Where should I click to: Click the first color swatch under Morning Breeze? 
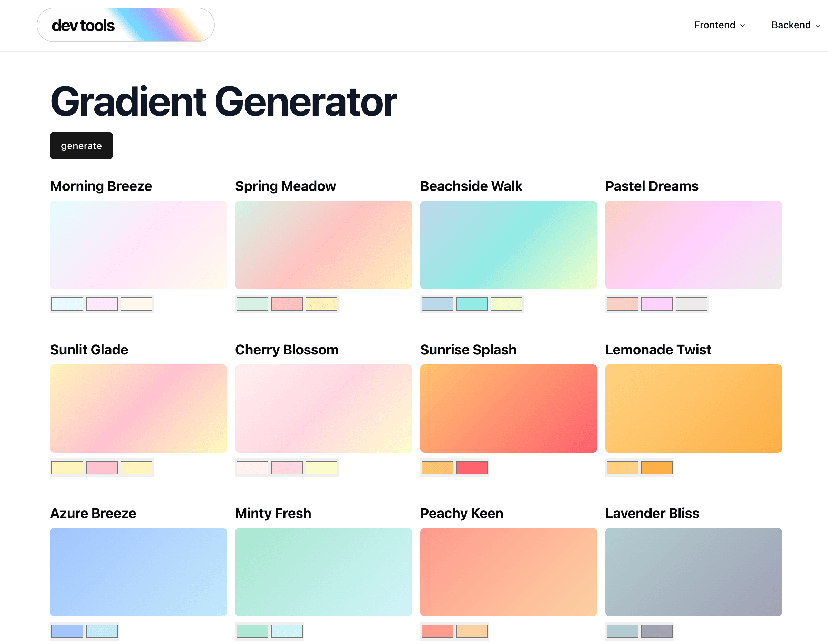pos(67,304)
